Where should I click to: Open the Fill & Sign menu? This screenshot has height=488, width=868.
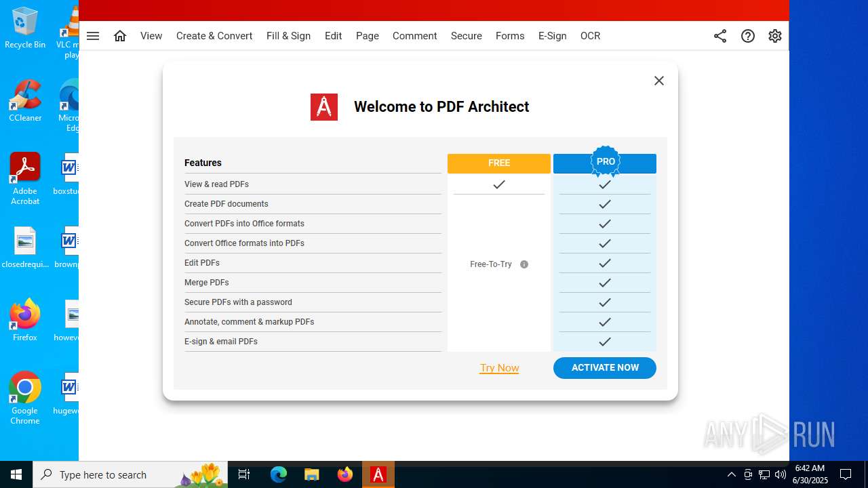click(x=288, y=36)
